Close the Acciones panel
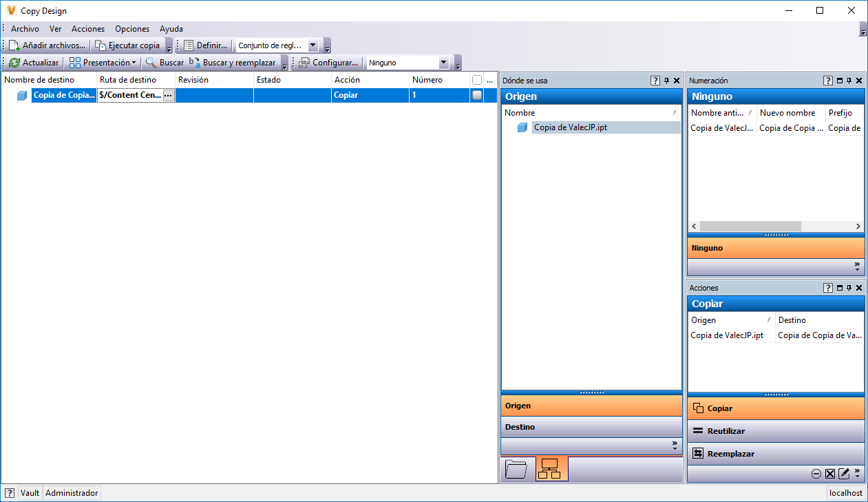The image size is (868, 502). 859,288
